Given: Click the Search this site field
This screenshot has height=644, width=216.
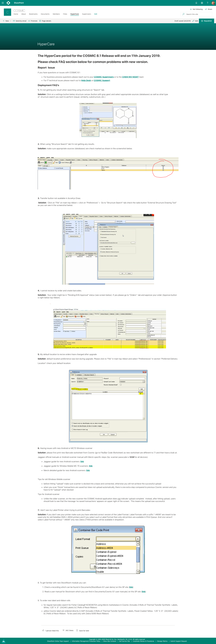Looking at the screenshot, I should click(198, 14).
